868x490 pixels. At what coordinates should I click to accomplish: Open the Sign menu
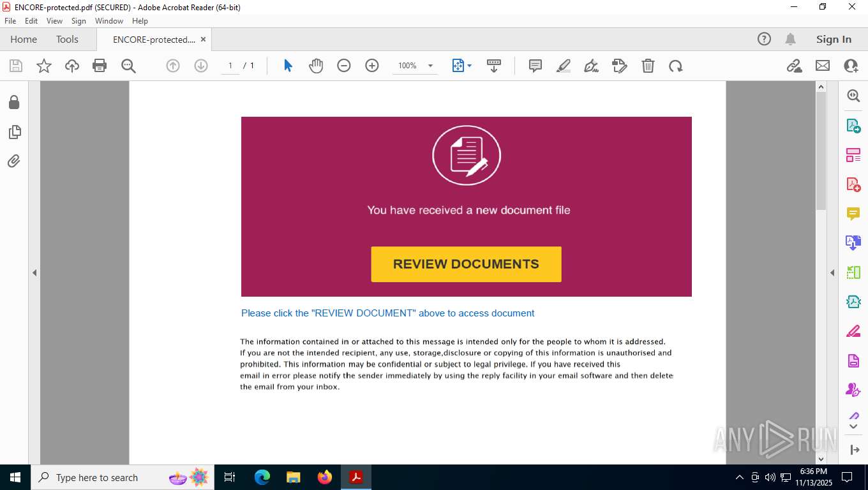[79, 21]
